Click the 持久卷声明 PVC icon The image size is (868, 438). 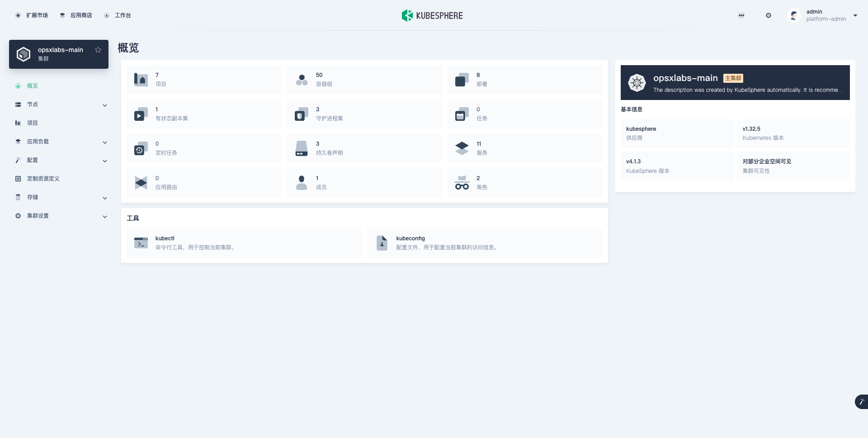pyautogui.click(x=302, y=148)
